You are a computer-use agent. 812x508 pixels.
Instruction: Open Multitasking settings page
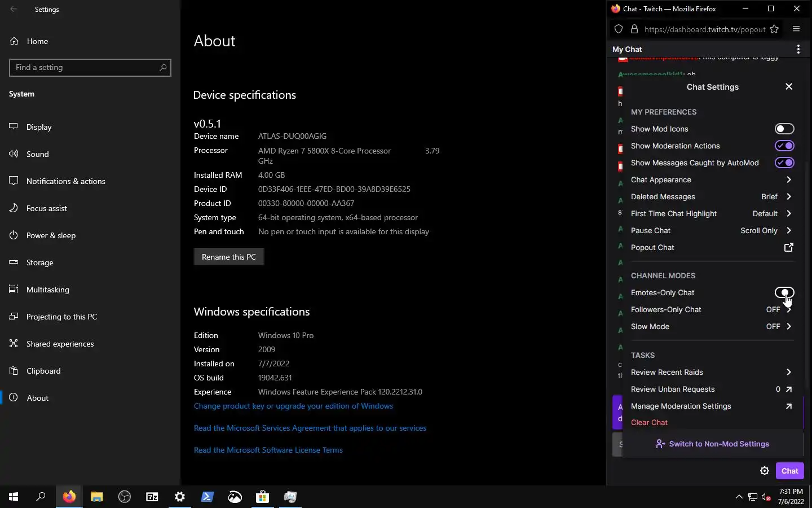tap(90, 290)
